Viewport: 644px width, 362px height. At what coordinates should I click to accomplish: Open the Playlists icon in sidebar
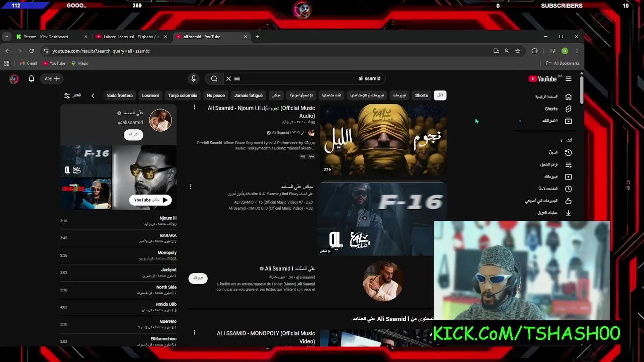click(569, 164)
